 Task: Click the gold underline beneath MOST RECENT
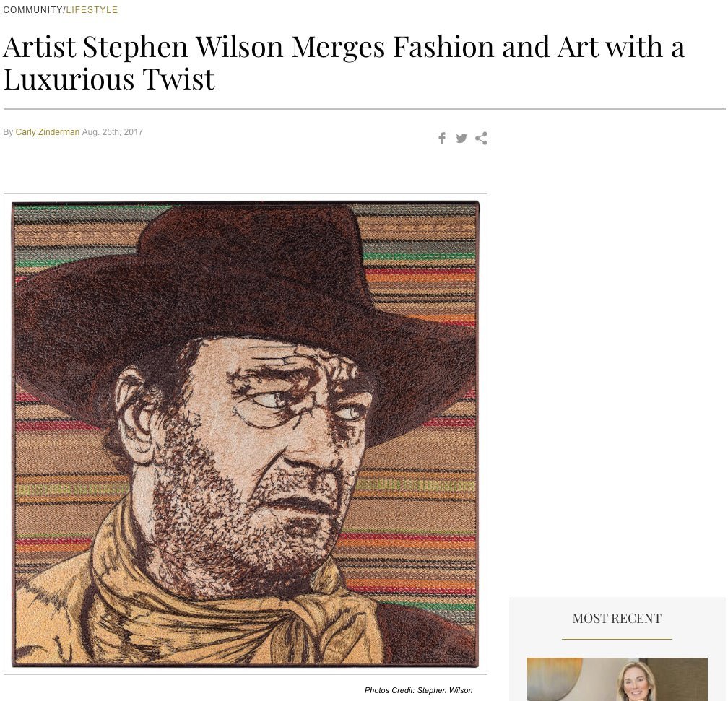pos(617,639)
